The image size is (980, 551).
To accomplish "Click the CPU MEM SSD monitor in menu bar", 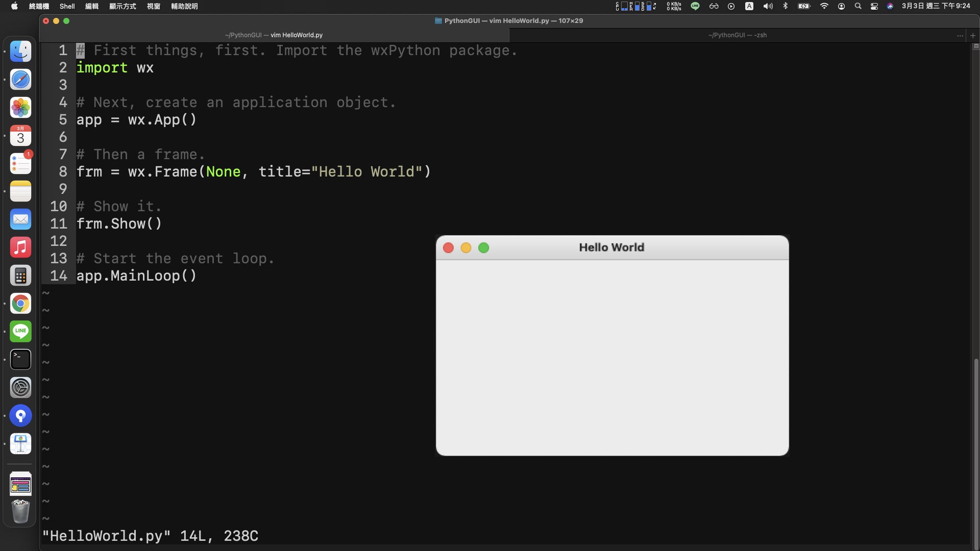I will (x=636, y=6).
